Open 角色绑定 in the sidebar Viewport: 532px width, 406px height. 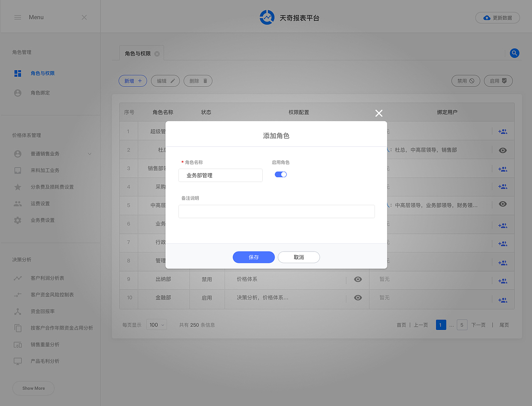coord(40,93)
